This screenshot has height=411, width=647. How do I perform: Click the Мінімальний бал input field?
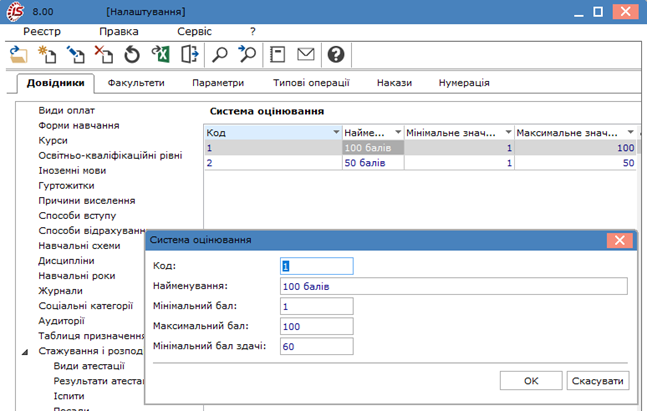[x=316, y=307]
